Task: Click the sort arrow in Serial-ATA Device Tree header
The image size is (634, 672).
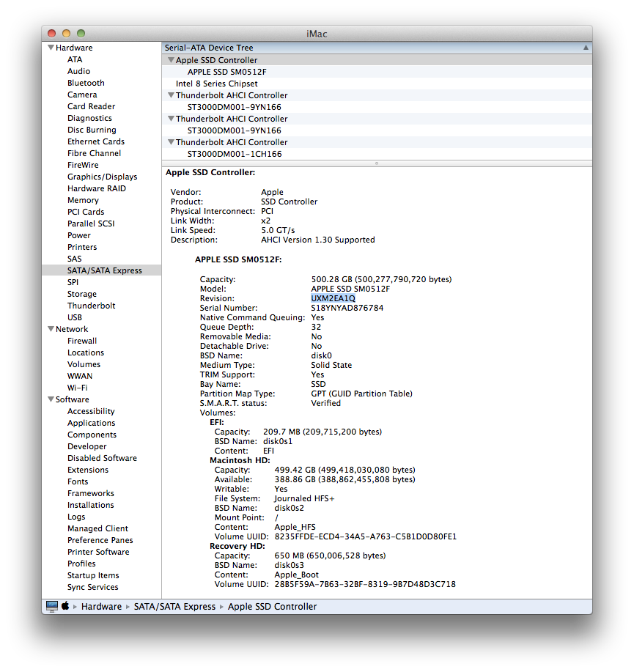Action: [x=586, y=48]
